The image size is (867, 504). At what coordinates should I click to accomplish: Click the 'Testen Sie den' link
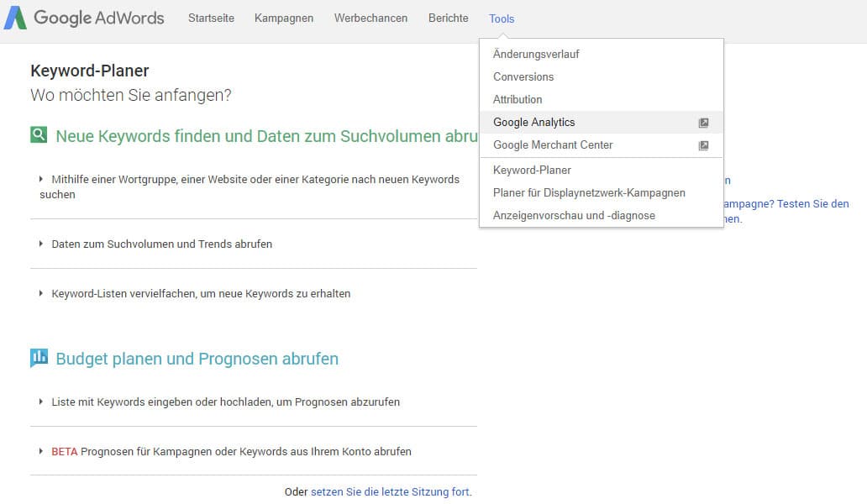(x=813, y=204)
